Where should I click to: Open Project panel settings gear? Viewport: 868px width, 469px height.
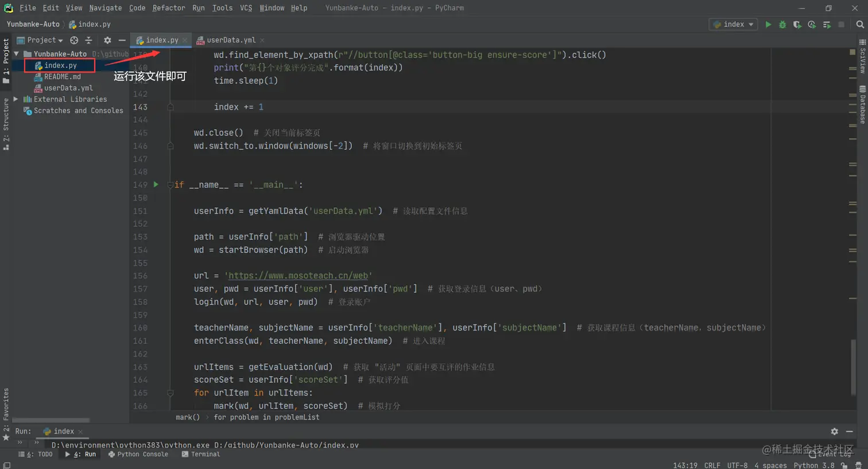pyautogui.click(x=107, y=40)
